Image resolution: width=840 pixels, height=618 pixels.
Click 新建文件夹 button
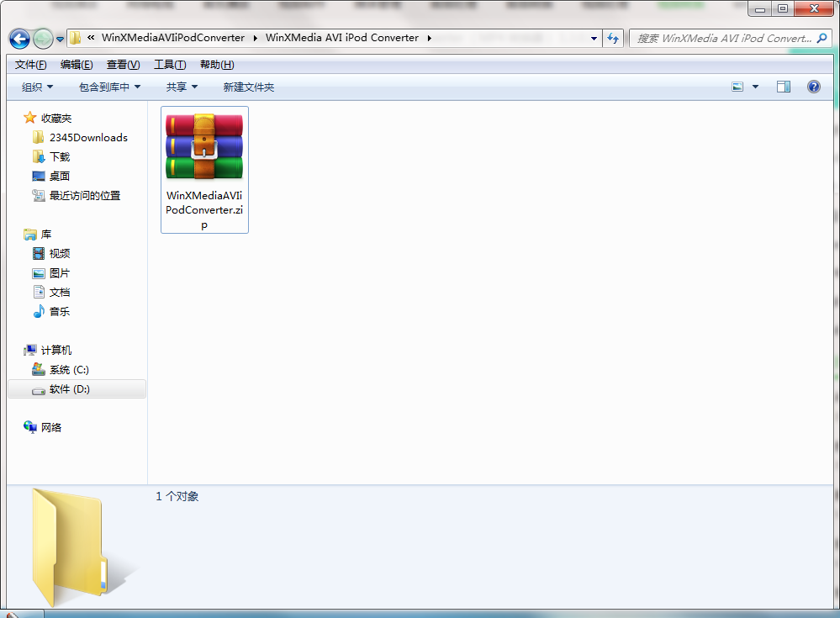[249, 87]
